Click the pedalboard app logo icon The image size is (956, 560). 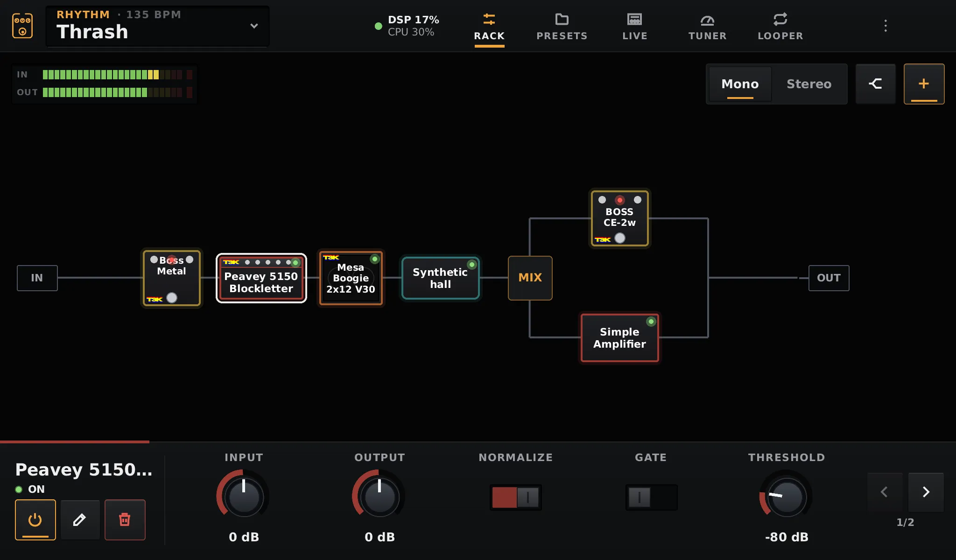point(22,26)
